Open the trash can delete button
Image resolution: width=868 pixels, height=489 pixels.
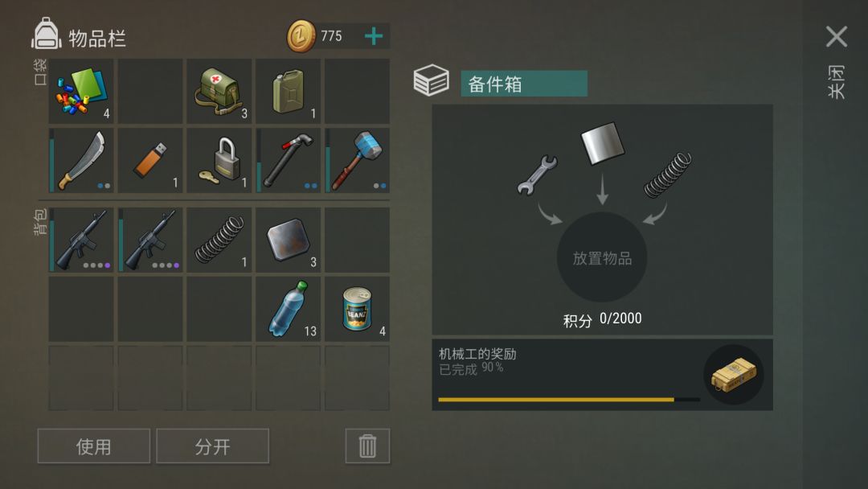point(367,446)
